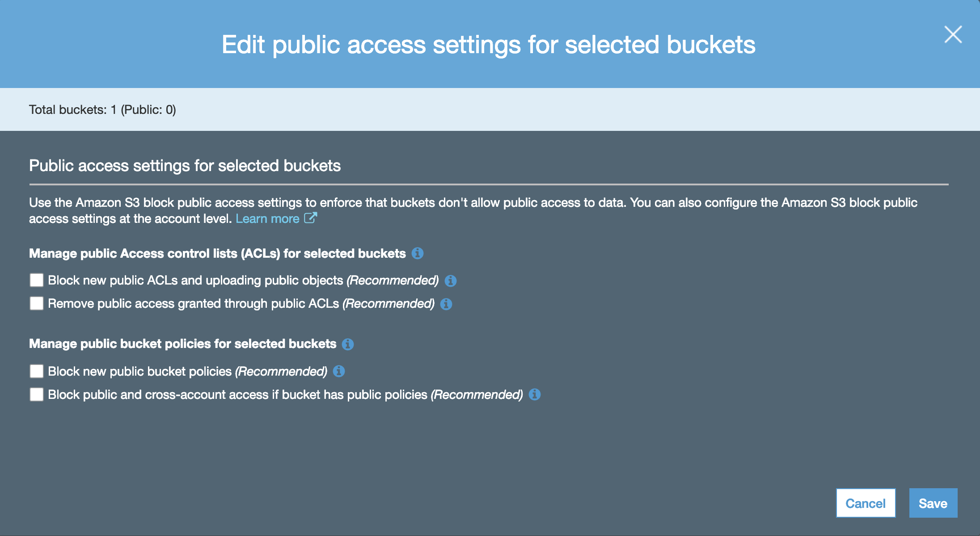Save the public access settings
Screen dimensions: 980x536
click(933, 503)
